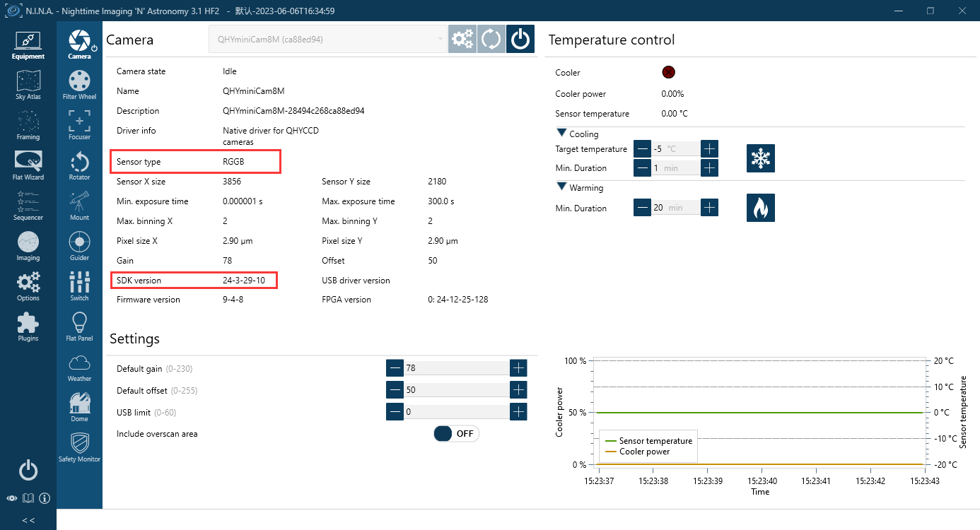The height and width of the screenshot is (530, 980).
Task: Click the warming duration input field
Action: coord(676,208)
